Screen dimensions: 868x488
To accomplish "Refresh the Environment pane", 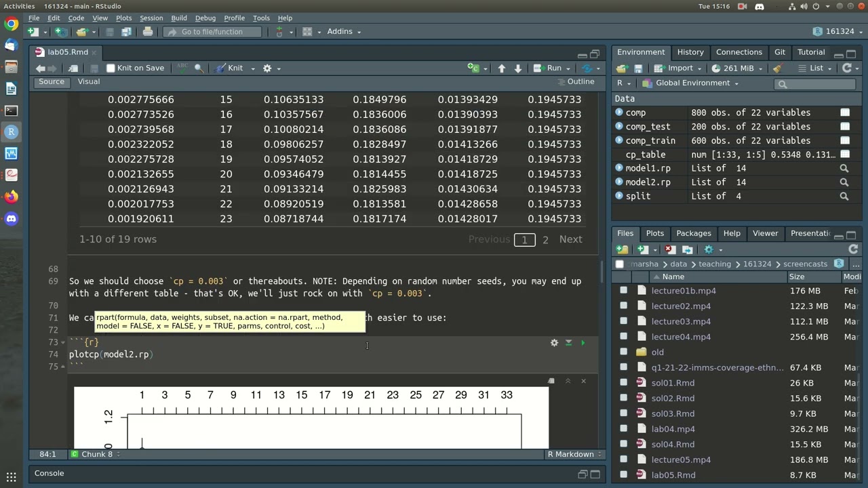I will click(846, 68).
